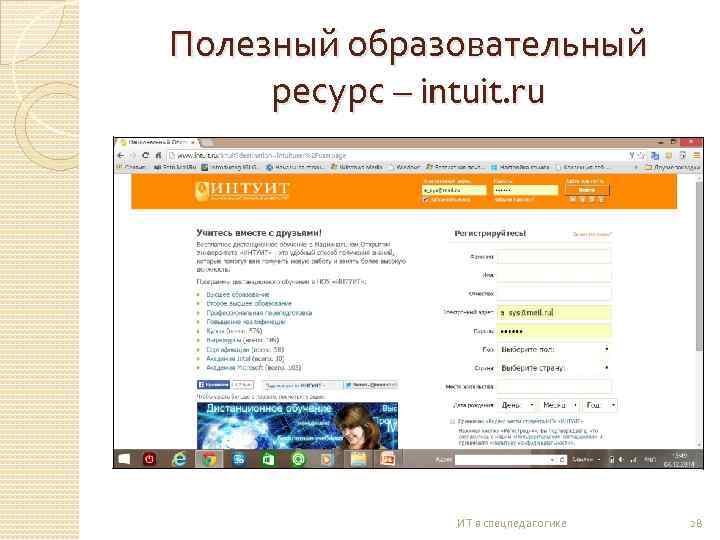Click the header login button
This screenshot has height=540, width=720.
(587, 190)
